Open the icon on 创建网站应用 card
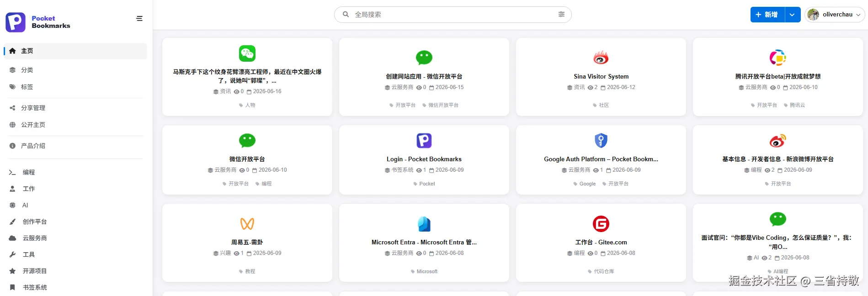Screen dimensions: 868x296 pyautogui.click(x=424, y=58)
